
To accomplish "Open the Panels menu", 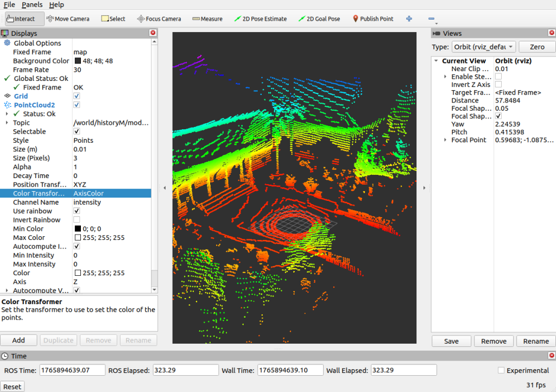I will point(32,5).
